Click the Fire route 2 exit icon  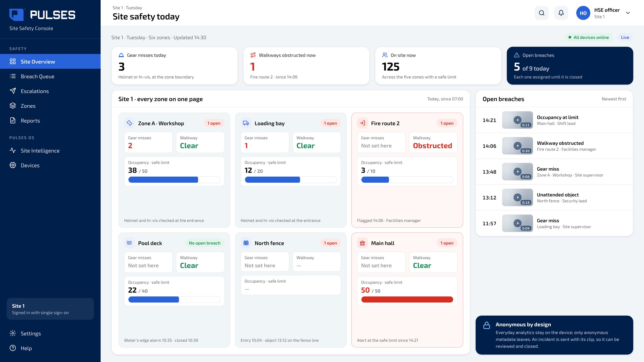click(x=363, y=123)
